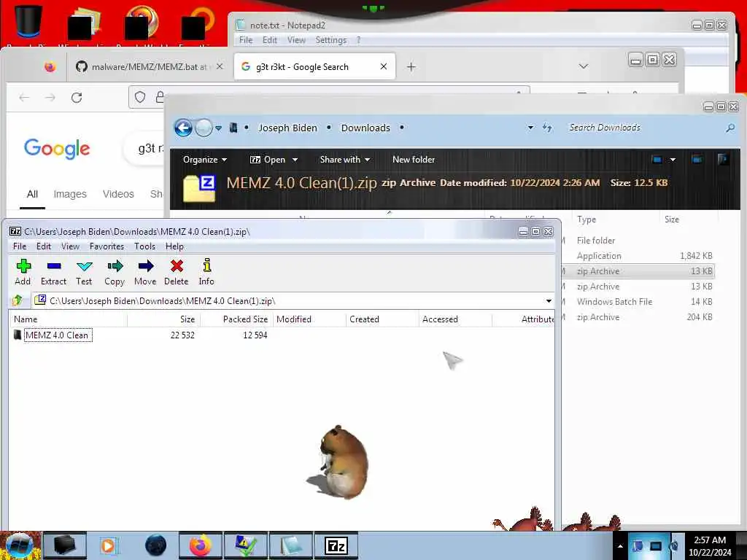Run Test on the archive in 7-Zip
The image size is (747, 560).
click(x=84, y=273)
